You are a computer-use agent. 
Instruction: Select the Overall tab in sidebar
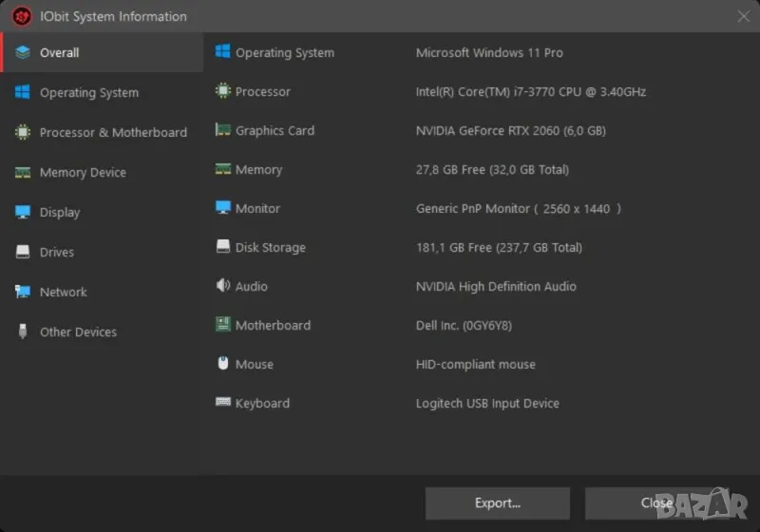click(x=59, y=53)
